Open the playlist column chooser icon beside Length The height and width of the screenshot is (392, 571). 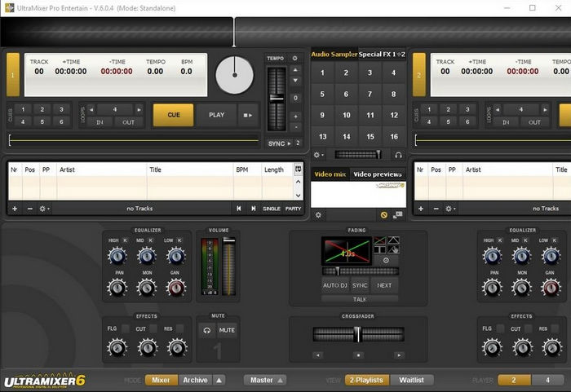point(299,170)
